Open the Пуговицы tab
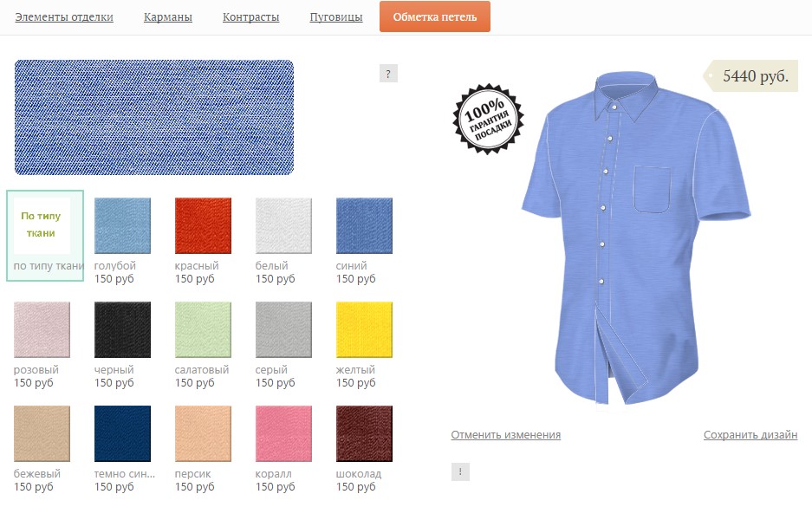This screenshot has height=520, width=812. point(336,17)
